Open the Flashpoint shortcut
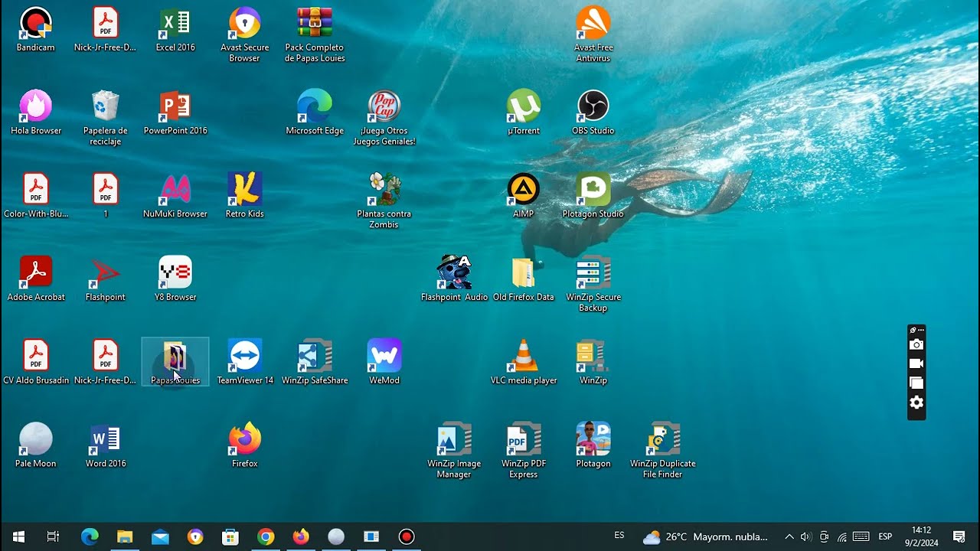This screenshot has height=551, width=980. pyautogui.click(x=106, y=280)
